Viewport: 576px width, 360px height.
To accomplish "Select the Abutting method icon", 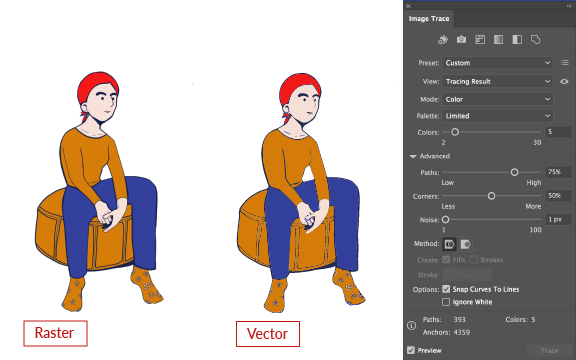I will pyautogui.click(x=450, y=244).
